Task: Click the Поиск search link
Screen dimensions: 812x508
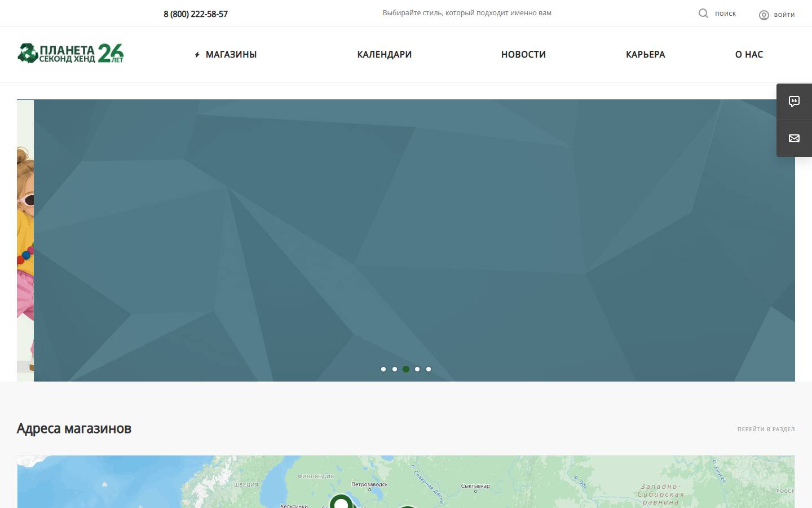Action: pyautogui.click(x=725, y=14)
